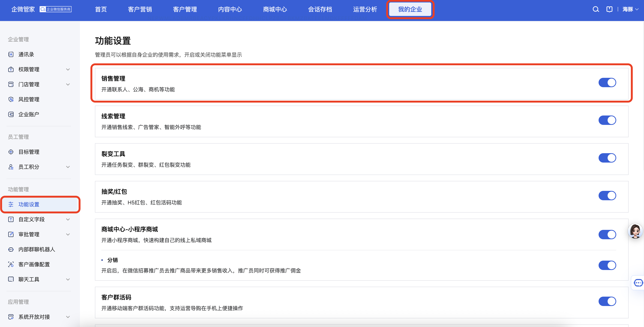644x327 pixels.
Task: Click the 内部群聊机器人 robot icon
Action: (11, 249)
